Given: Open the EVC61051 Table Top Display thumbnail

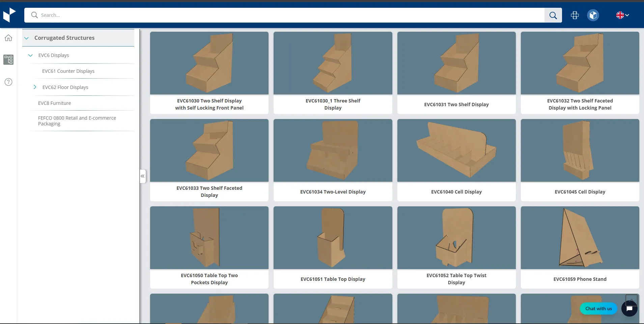Looking at the screenshot, I should tap(333, 238).
